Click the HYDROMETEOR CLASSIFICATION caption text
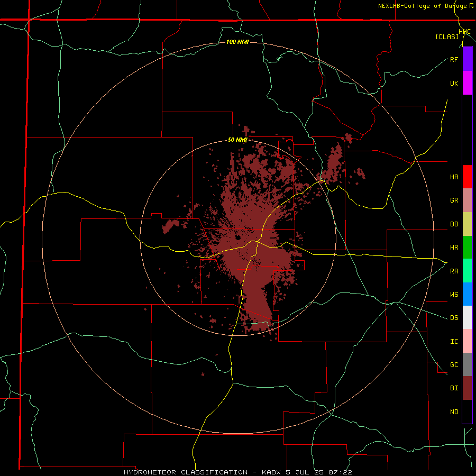The image size is (476, 476). 186,472
